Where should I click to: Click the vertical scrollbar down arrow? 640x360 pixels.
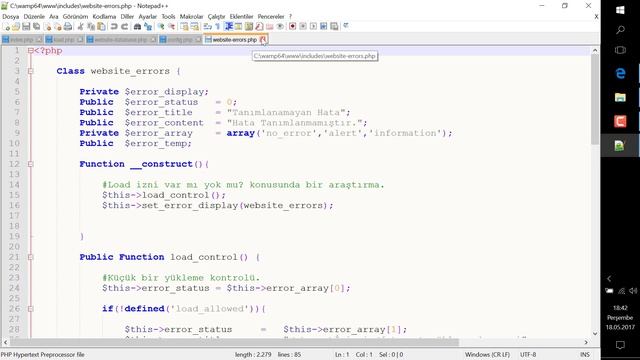[x=595, y=333]
